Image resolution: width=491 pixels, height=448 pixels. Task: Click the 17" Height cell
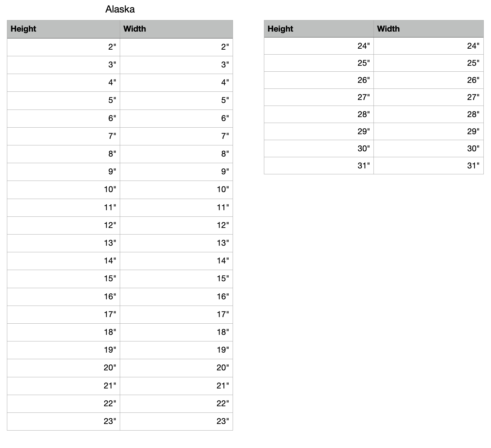coord(64,314)
